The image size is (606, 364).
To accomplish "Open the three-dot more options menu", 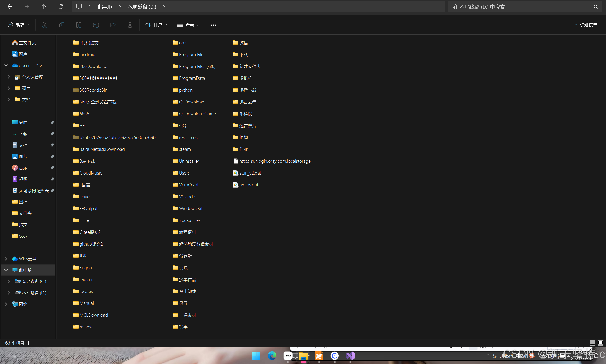I will pyautogui.click(x=213, y=25).
